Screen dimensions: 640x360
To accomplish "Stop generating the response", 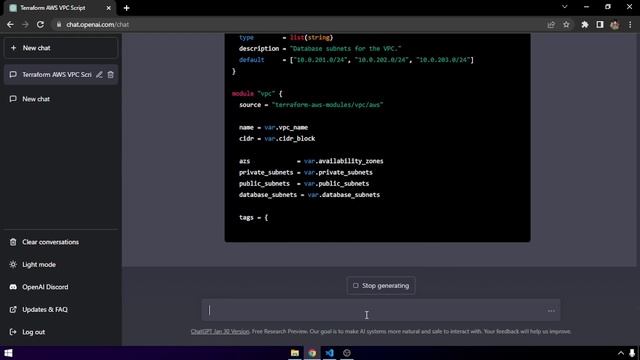I will (x=381, y=286).
